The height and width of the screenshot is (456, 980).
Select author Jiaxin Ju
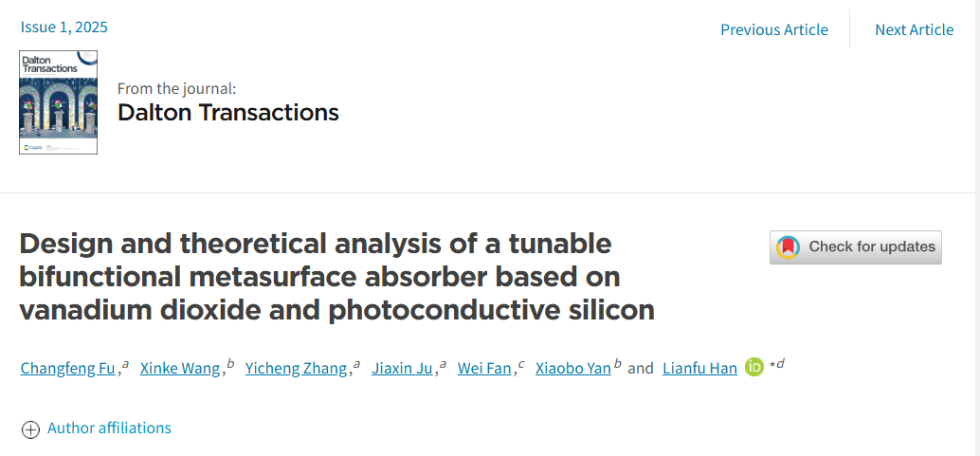[402, 369]
